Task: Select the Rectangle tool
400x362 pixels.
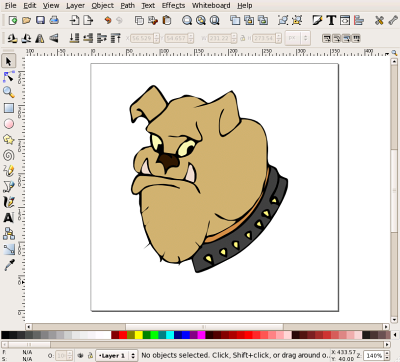Action: click(x=9, y=108)
